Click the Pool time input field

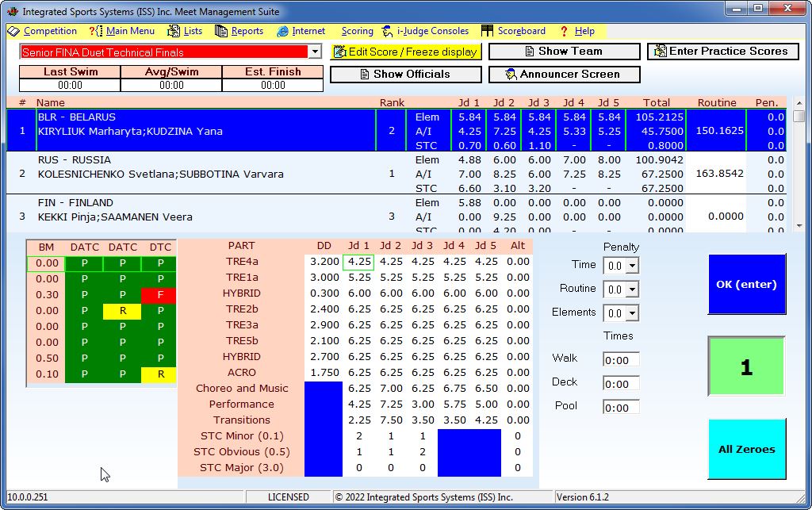click(622, 408)
